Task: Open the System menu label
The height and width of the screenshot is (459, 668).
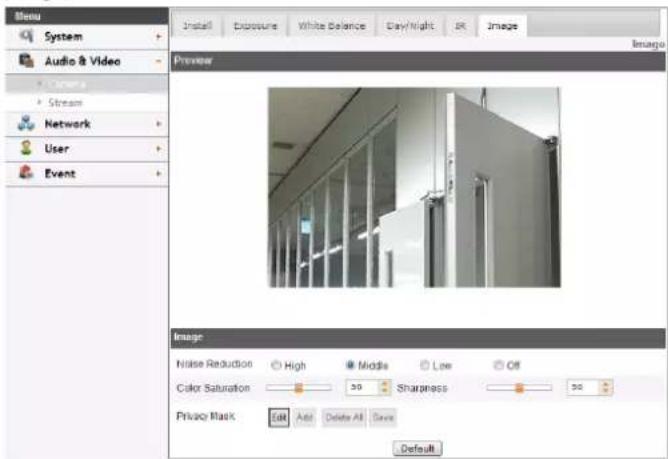Action: [x=63, y=37]
